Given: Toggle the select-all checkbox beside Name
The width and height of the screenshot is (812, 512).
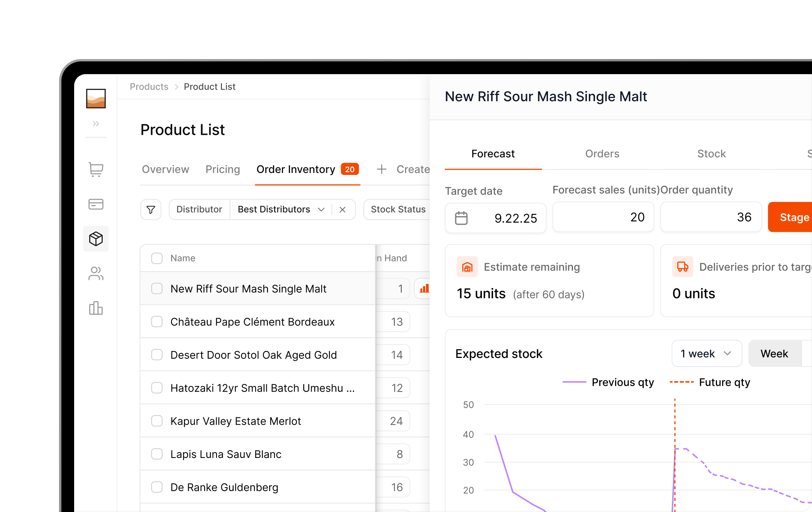Looking at the screenshot, I should point(157,258).
